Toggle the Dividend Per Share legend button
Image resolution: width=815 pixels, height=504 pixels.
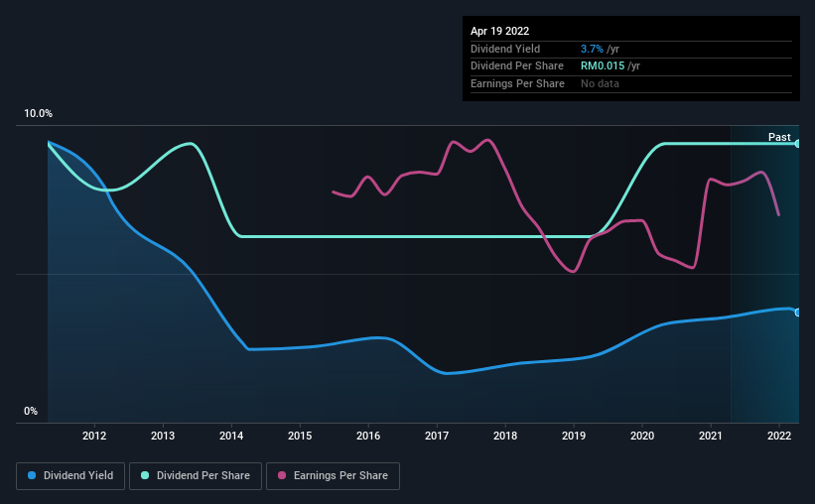click(x=196, y=476)
